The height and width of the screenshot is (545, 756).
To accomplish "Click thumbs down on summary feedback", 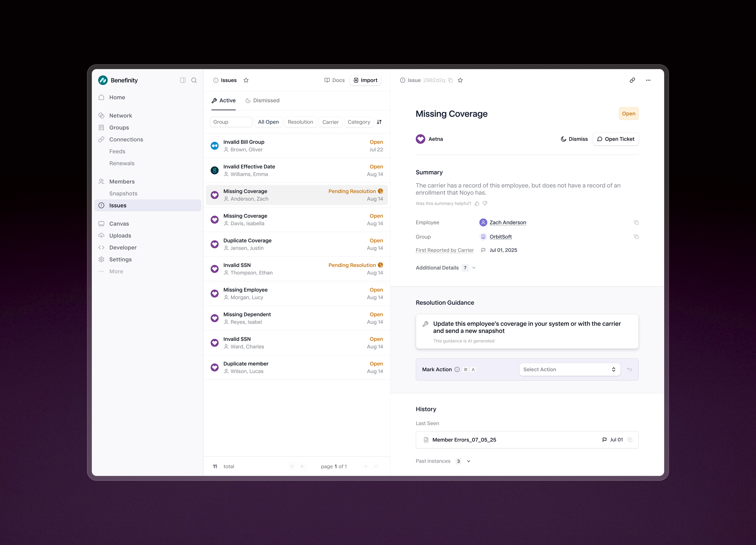I will coord(485,203).
